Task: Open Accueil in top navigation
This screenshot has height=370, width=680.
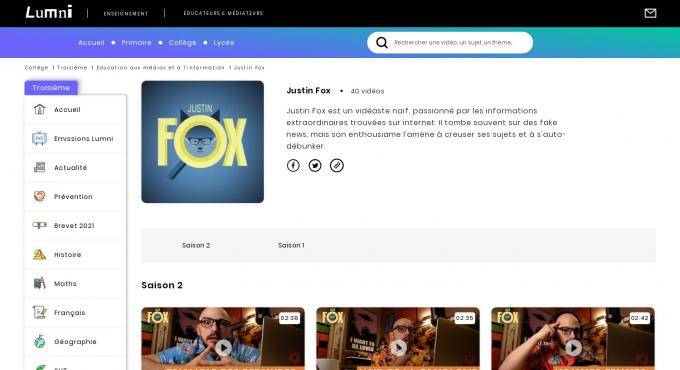Action: [x=91, y=43]
